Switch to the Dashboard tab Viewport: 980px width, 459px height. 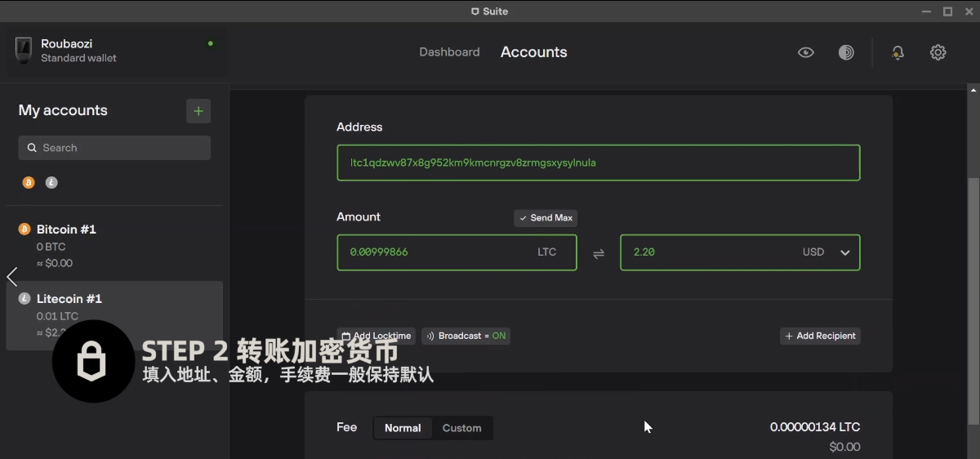coord(449,52)
